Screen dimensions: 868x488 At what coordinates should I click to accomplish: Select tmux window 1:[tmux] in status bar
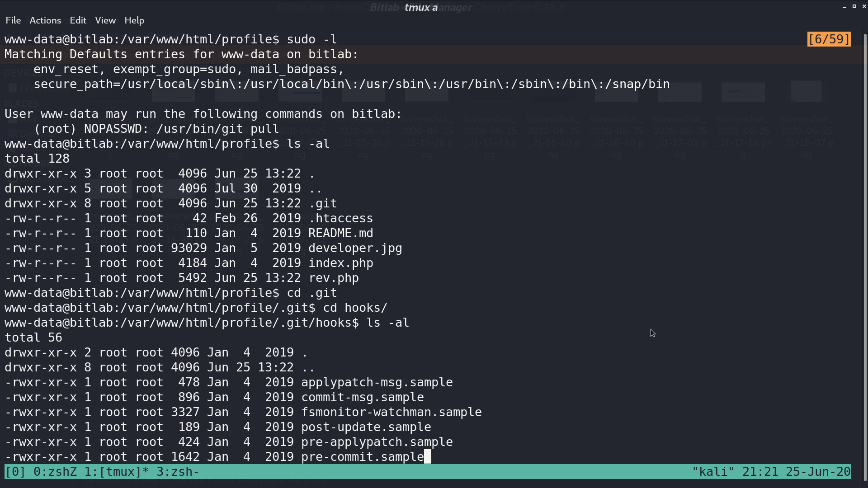[117, 472]
